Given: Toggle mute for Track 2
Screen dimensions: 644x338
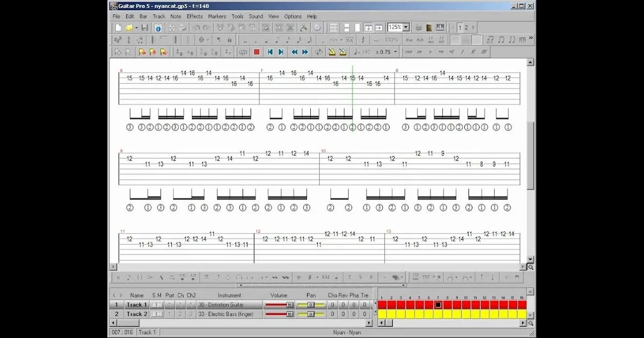Looking at the screenshot, I should 160,314.
